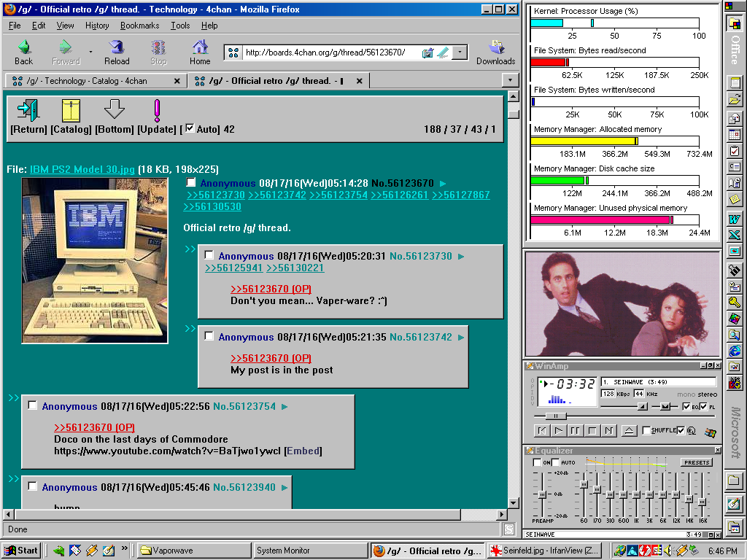
Task: Click the IBM PS/2 computer thumbnail image
Action: [95, 260]
